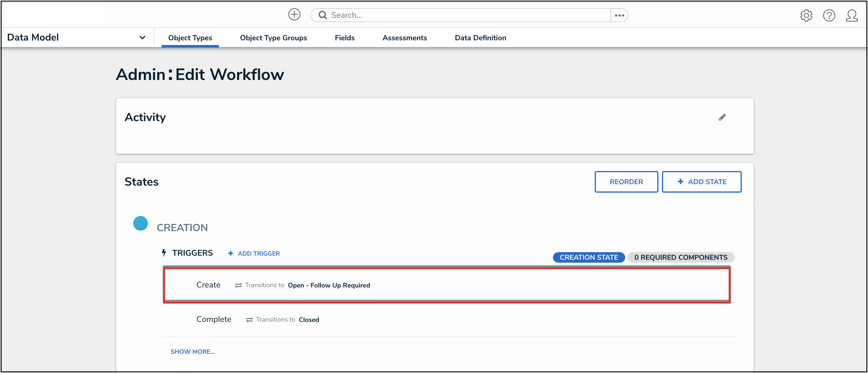Expand the Data Model dropdown
The width and height of the screenshot is (868, 373).
coord(142,38)
